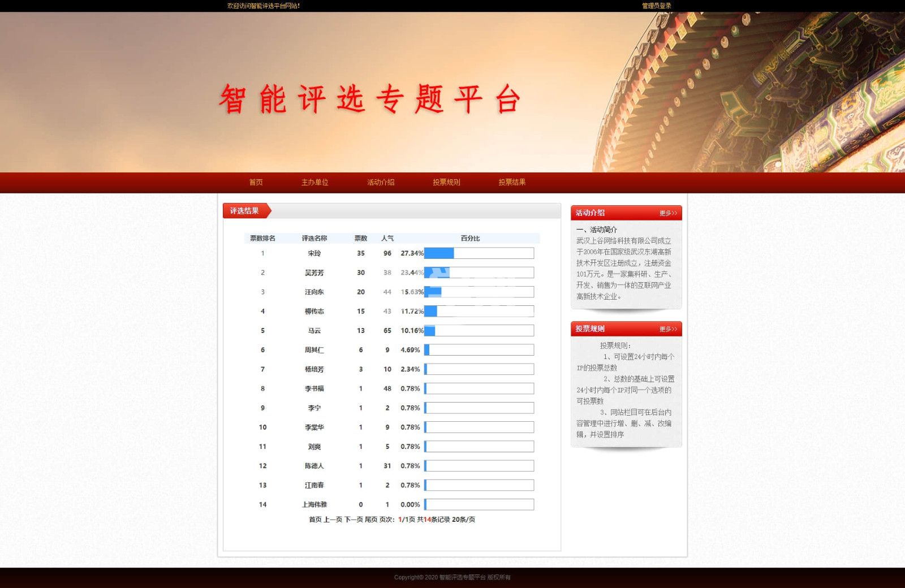The image size is (905, 588).
Task: Click the 上一页 pagination link
Action: point(333,520)
